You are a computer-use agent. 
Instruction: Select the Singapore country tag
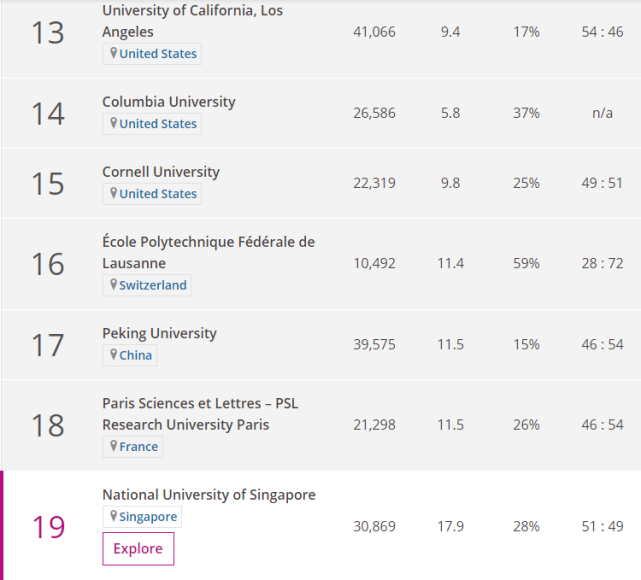[148, 517]
